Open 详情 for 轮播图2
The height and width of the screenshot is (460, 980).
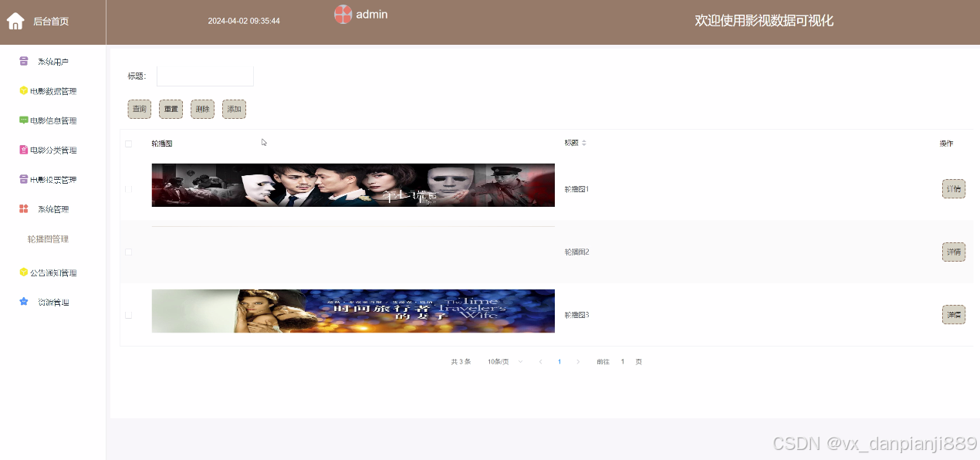(954, 252)
